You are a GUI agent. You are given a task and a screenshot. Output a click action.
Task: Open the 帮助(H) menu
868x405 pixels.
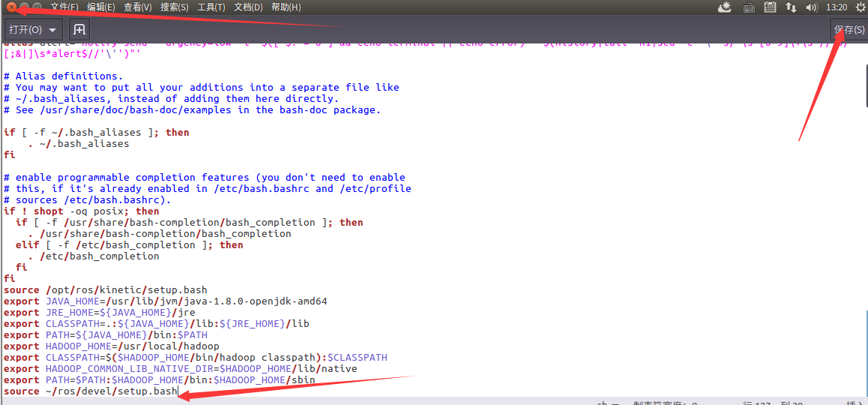coord(286,7)
